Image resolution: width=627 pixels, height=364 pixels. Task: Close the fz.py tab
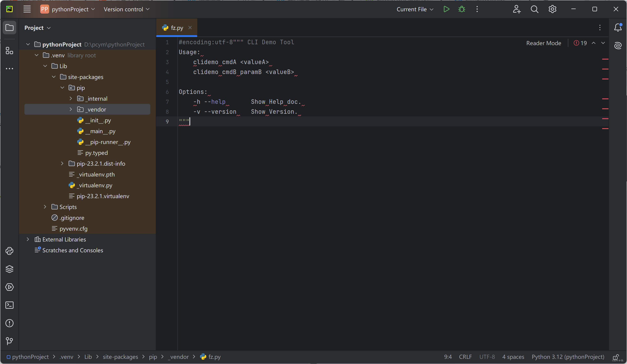(190, 28)
